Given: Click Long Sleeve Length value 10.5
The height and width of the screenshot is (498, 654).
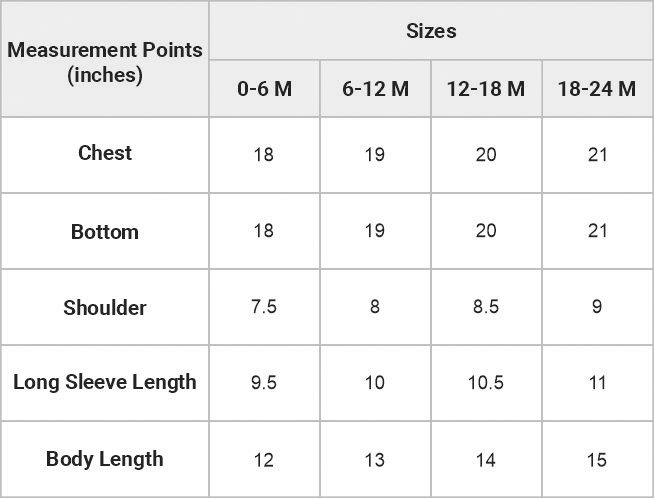Looking at the screenshot, I should [x=486, y=382].
